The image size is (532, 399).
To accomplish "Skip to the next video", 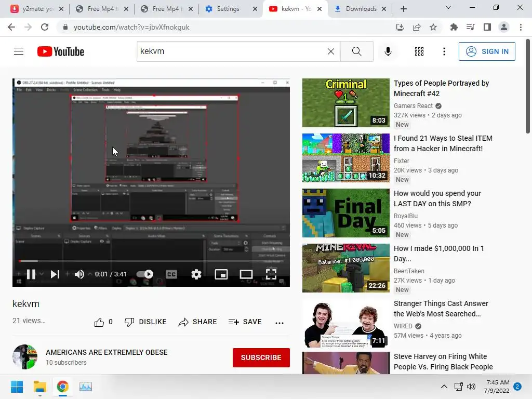I will [x=55, y=274].
